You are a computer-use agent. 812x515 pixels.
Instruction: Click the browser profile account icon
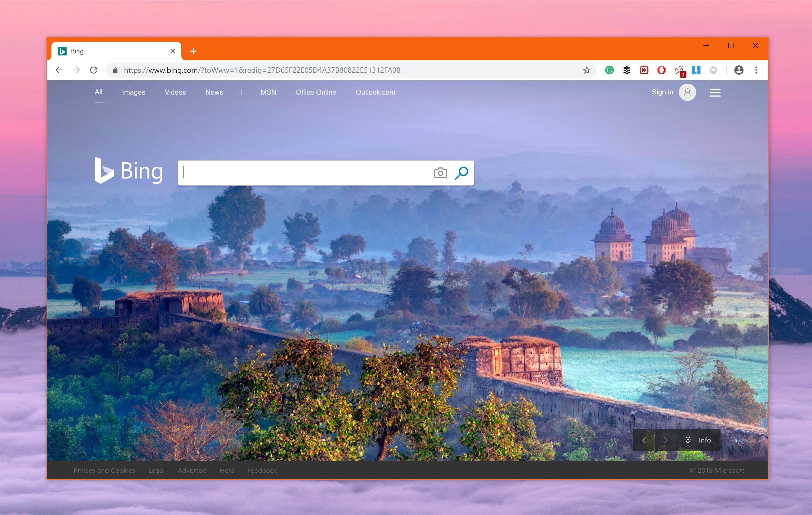click(x=737, y=70)
